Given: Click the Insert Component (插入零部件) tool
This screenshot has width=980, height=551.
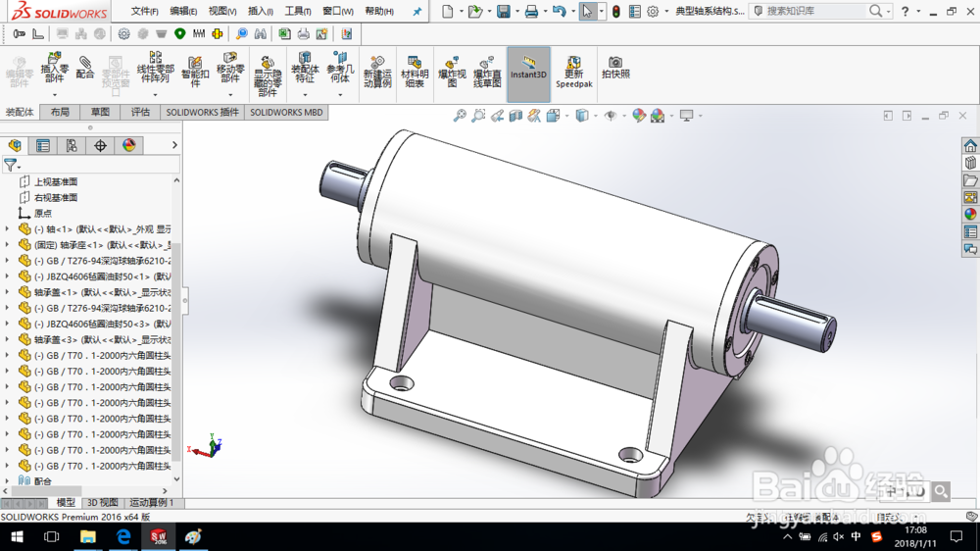Looking at the screenshot, I should pyautogui.click(x=54, y=68).
